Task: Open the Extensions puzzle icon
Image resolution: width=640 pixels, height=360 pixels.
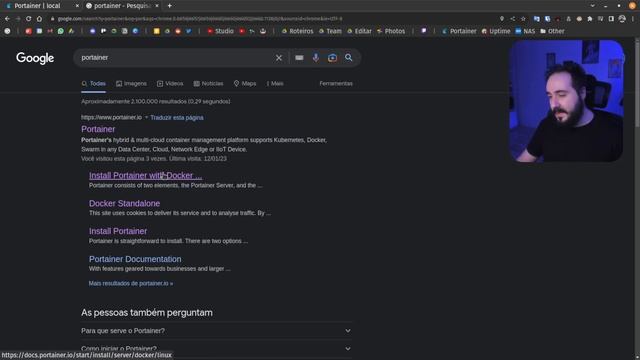Action: click(x=590, y=19)
